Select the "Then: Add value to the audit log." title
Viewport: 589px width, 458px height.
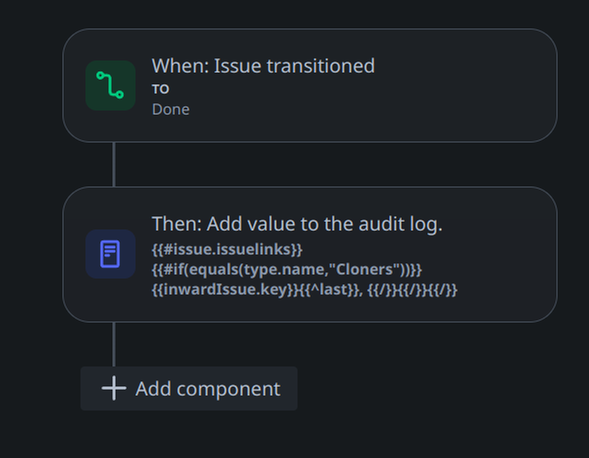(297, 224)
